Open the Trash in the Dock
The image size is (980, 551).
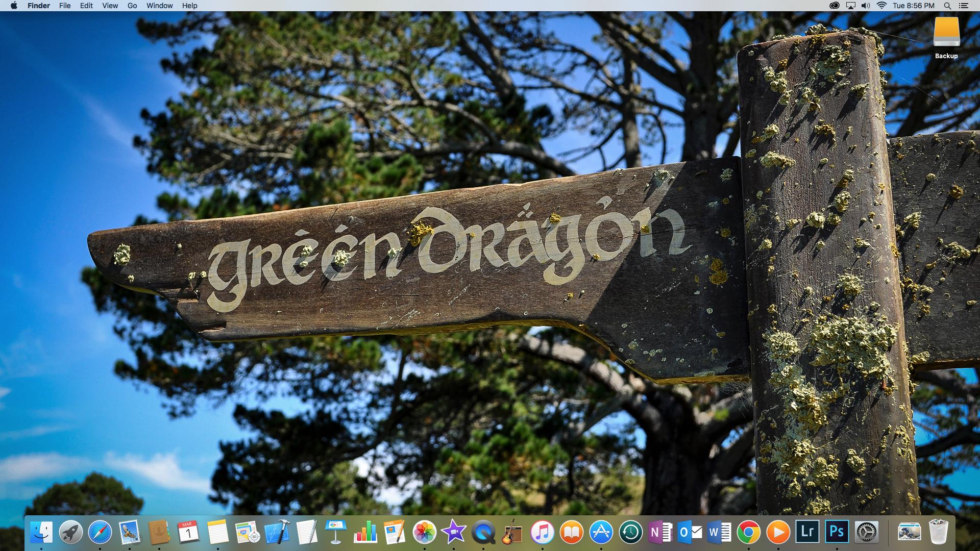click(938, 533)
